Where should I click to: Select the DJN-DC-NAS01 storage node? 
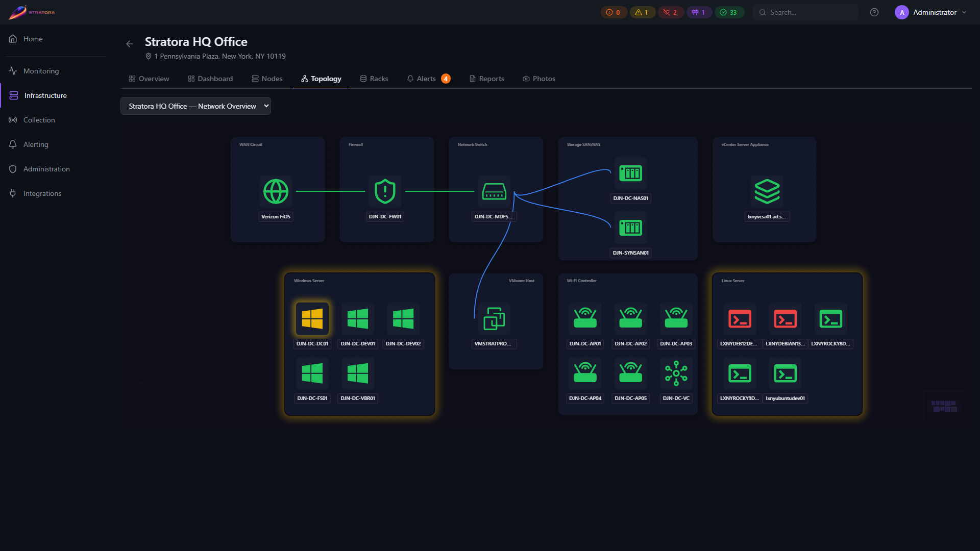pyautogui.click(x=630, y=173)
